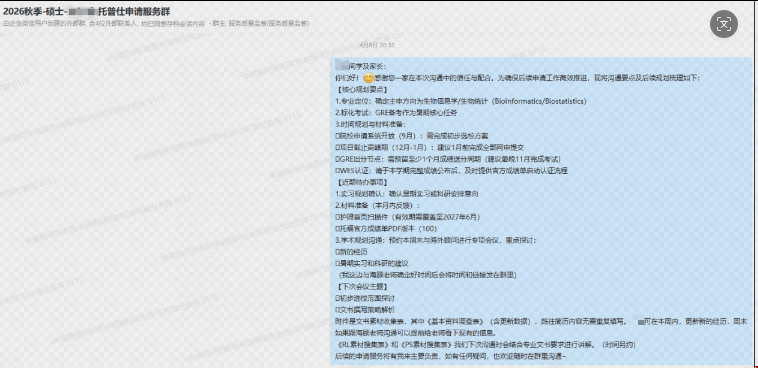Click the heading 【下次会议主题】
This screenshot has width=758, height=368.
[x=361, y=286]
